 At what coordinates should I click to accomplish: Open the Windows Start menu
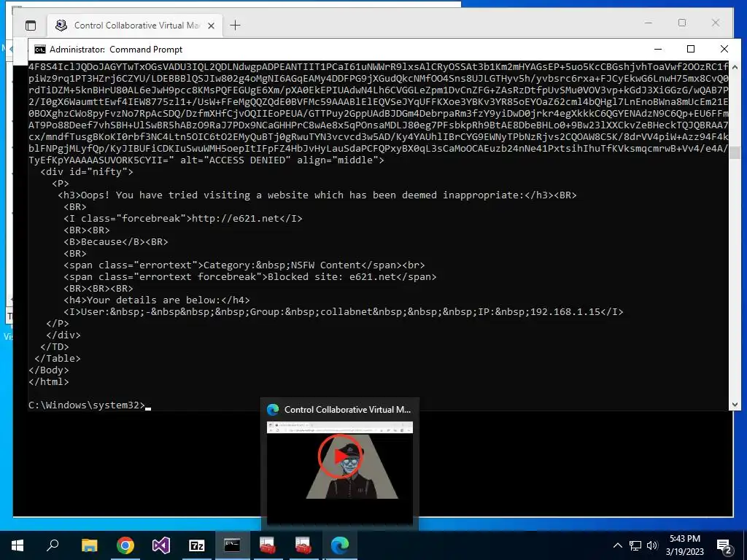[18, 545]
